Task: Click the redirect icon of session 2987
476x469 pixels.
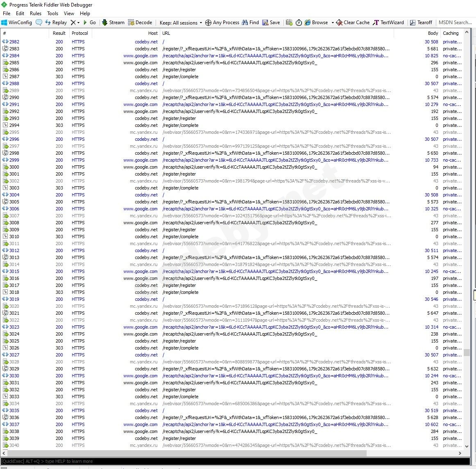Action: pos(5,77)
